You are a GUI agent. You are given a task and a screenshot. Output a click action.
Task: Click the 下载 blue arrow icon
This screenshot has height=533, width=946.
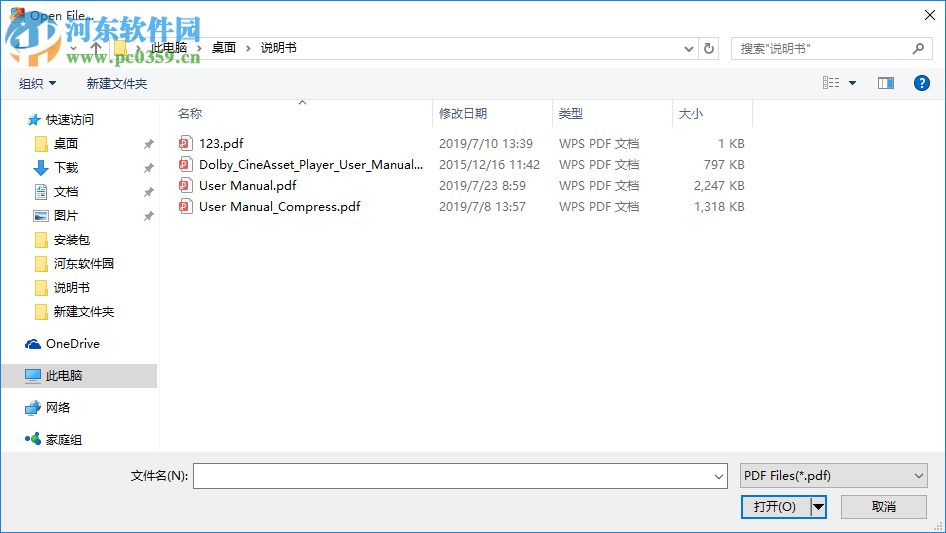click(40, 167)
